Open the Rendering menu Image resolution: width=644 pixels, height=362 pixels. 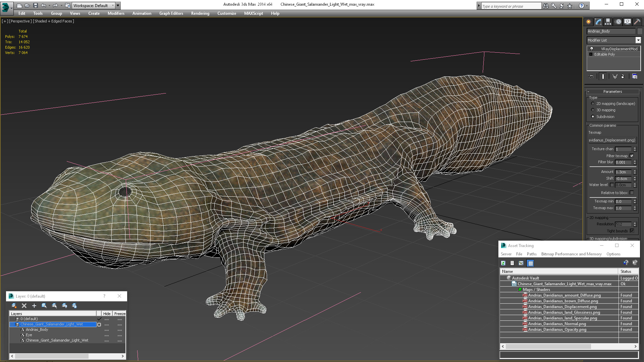[x=200, y=13]
